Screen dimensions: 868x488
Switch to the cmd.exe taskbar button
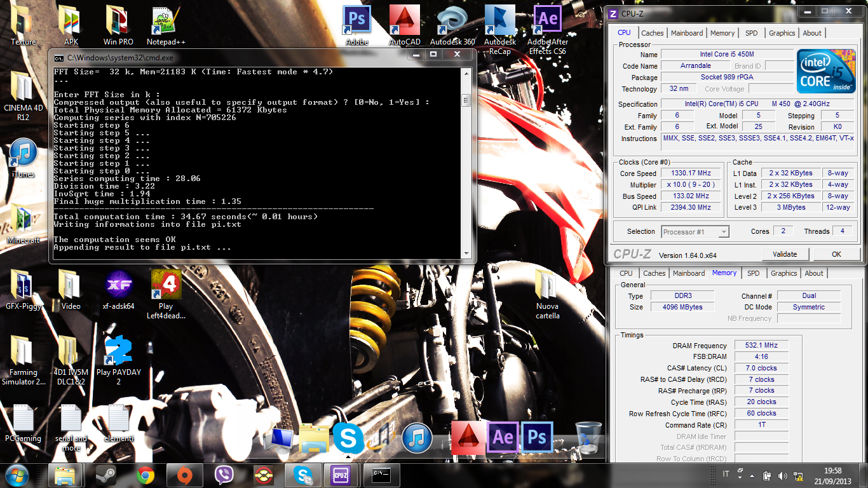[382, 475]
